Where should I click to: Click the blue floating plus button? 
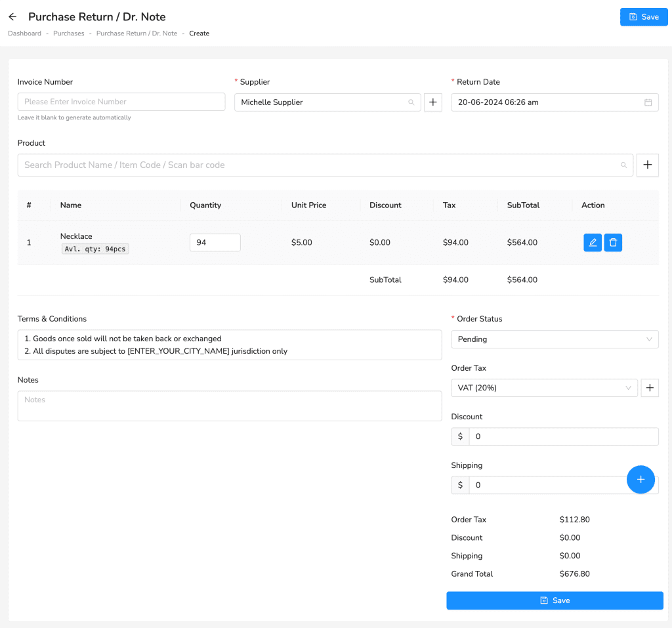640,479
